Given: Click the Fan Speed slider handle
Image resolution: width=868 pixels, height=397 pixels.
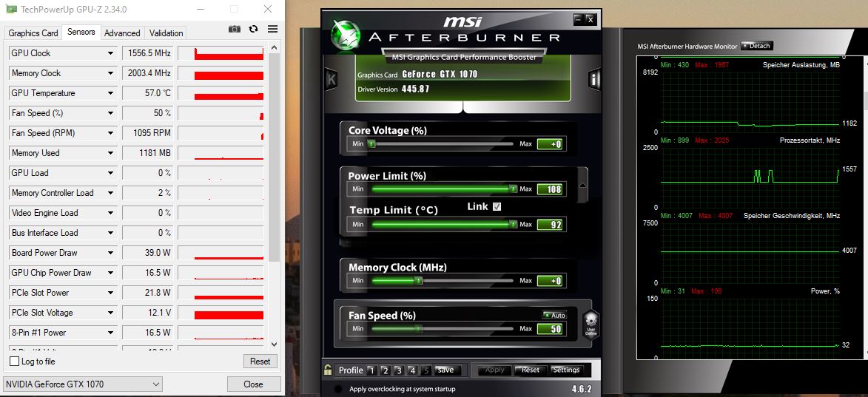Looking at the screenshot, I should [419, 328].
